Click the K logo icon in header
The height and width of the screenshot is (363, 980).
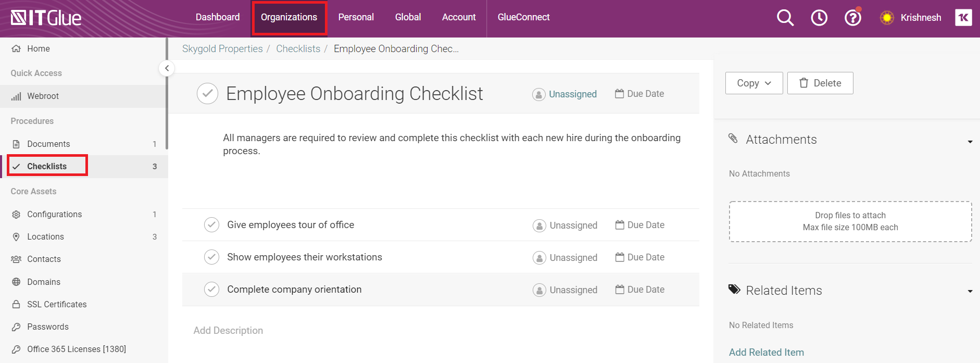coord(963,17)
